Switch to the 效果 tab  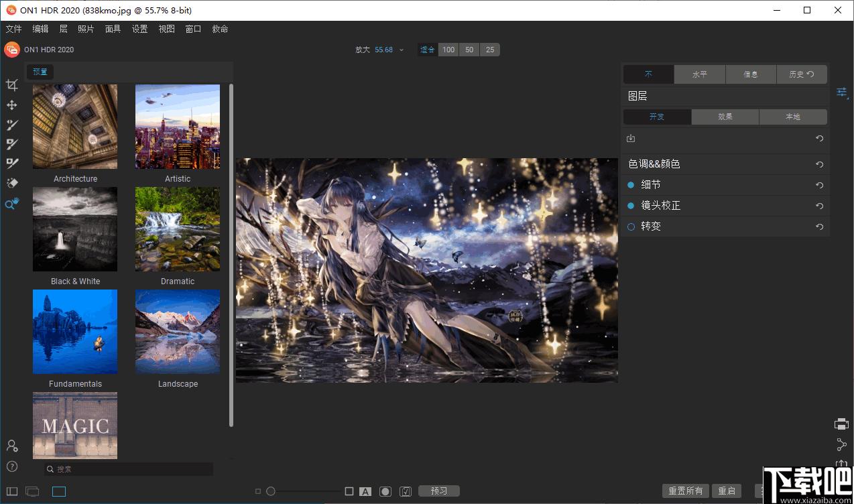click(x=725, y=117)
